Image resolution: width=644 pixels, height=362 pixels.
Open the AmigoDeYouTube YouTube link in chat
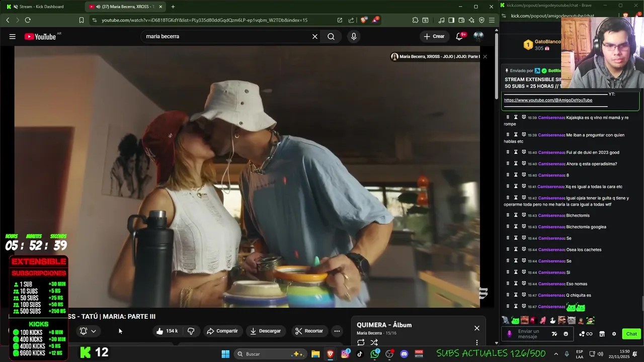pos(548,100)
